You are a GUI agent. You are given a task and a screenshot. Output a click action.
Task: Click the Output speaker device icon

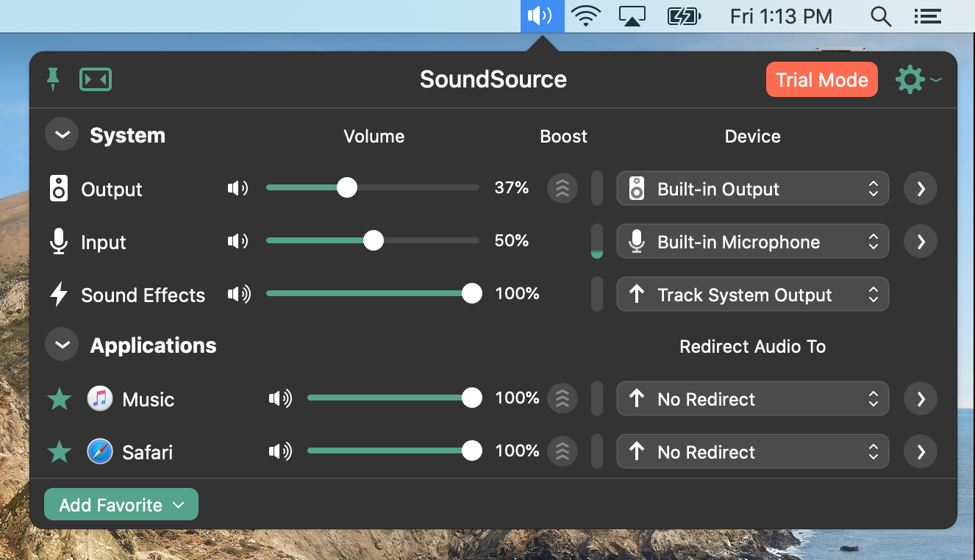tap(59, 189)
